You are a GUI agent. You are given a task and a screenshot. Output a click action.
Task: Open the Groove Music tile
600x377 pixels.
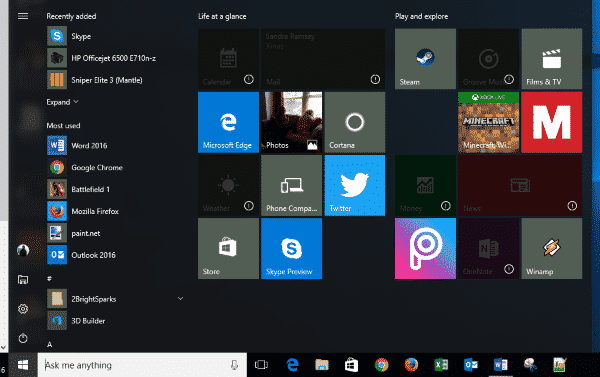(x=488, y=59)
